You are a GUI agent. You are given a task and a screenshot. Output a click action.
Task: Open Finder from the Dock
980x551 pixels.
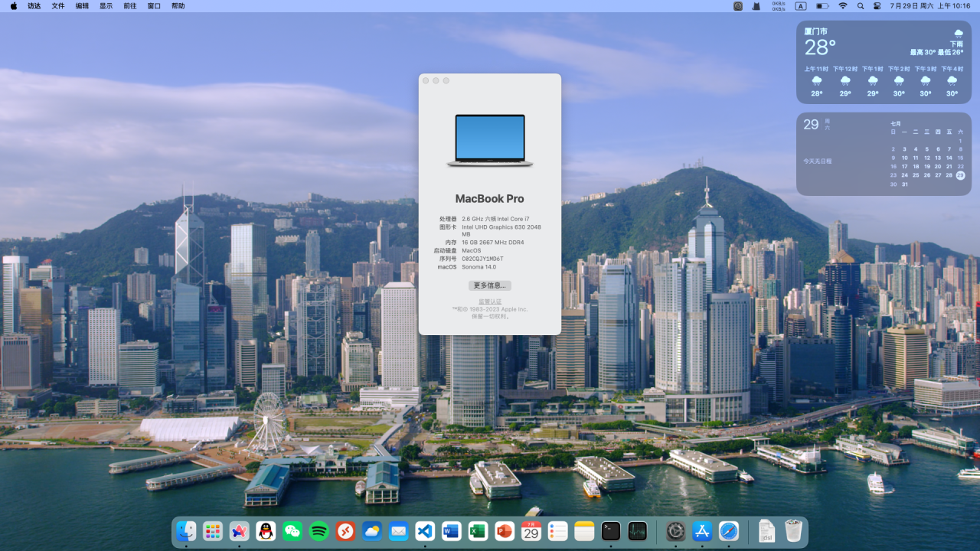(x=186, y=531)
